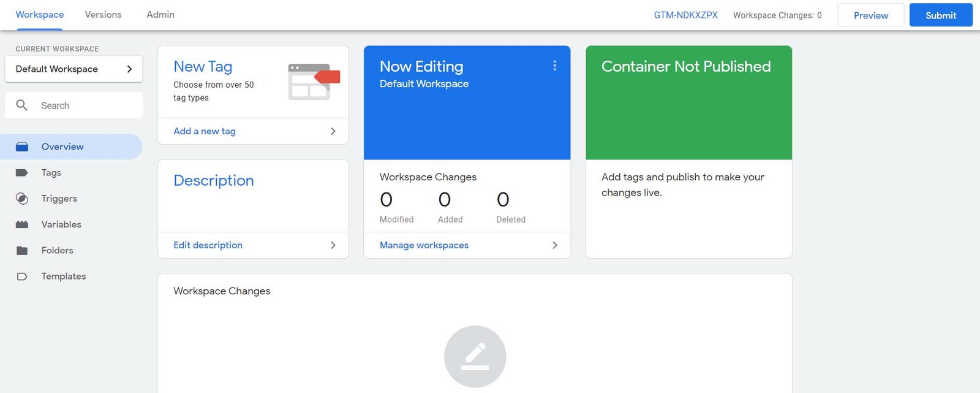Screen dimensions: 980x393
Task: Click the Tags icon in sidebar
Action: point(22,173)
